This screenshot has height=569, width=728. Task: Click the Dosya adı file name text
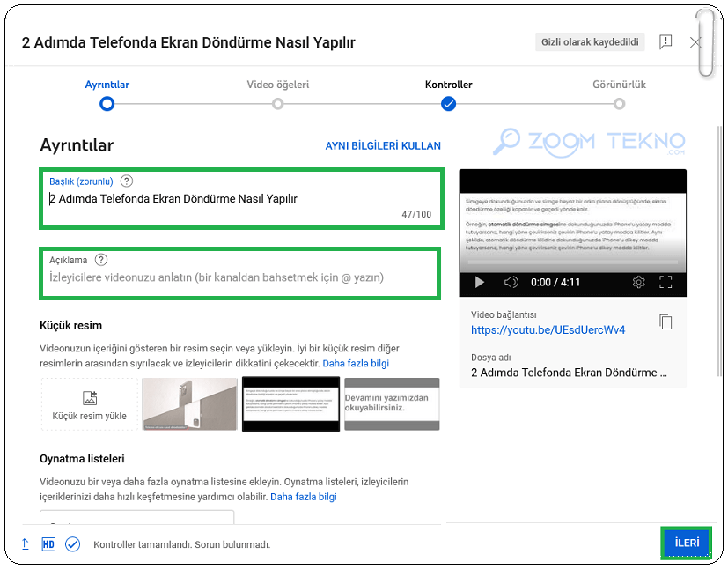(569, 373)
